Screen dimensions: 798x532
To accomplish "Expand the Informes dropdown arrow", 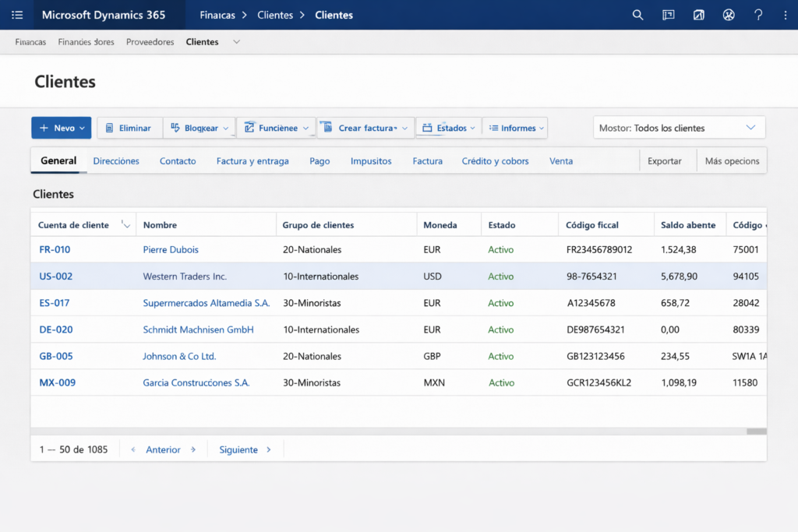I will (542, 129).
